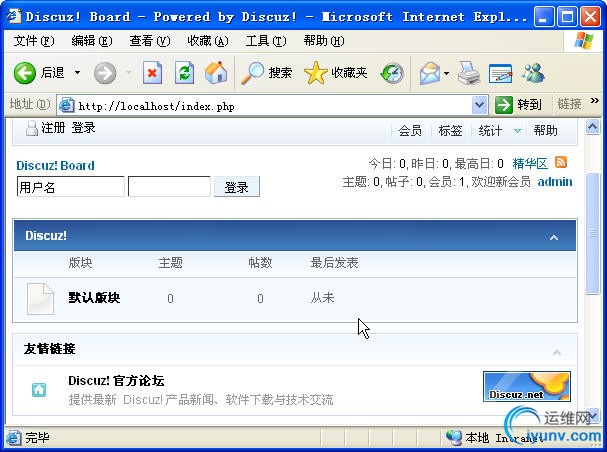
Task: Expand the dropdown arrow after 统计
Action: [x=517, y=131]
